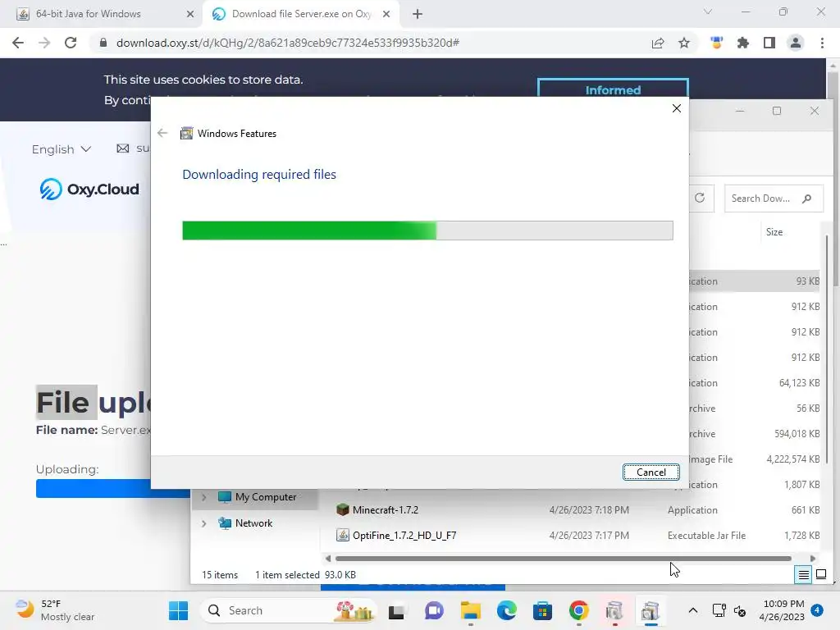
Task: Open the weather widget 52°F
Action: tap(55, 610)
